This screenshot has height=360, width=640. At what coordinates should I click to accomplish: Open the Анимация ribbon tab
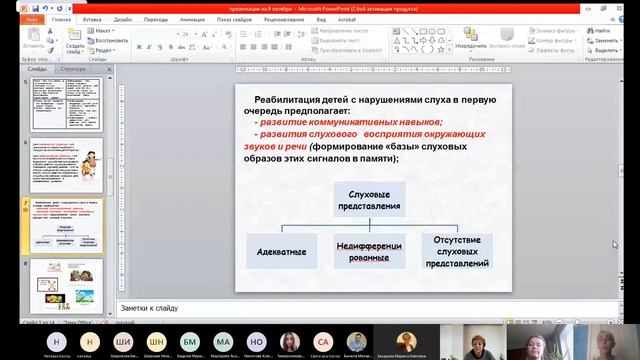(x=192, y=19)
